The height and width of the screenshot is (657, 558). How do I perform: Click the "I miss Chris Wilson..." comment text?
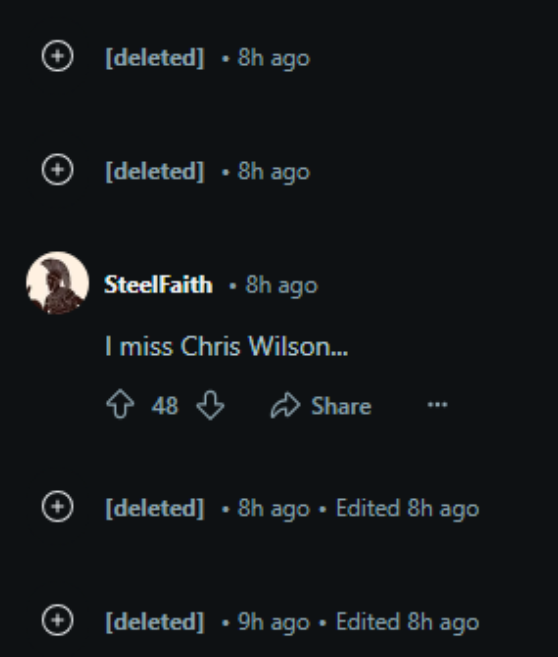[226, 347]
